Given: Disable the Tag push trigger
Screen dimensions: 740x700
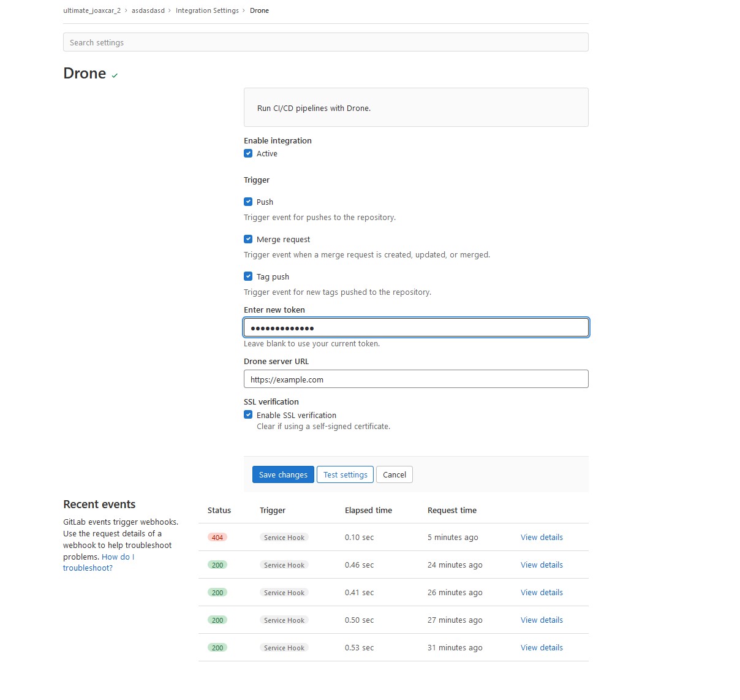Looking at the screenshot, I should click(248, 276).
